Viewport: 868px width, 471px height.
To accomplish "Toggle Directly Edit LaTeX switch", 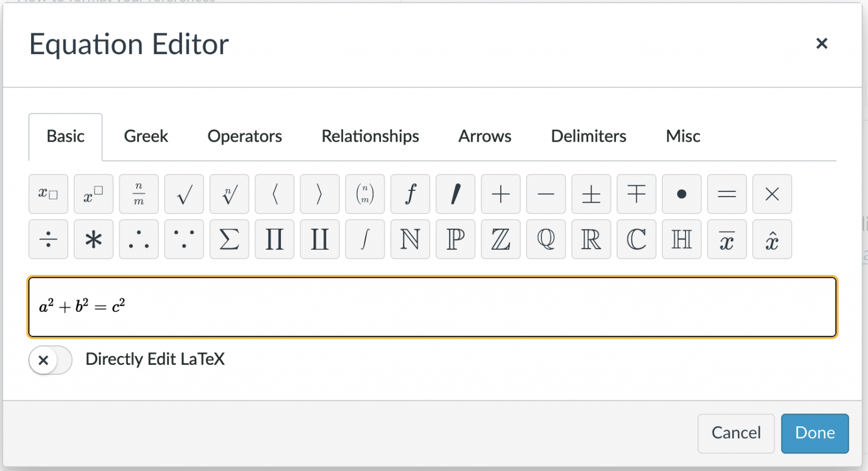I will [x=50, y=360].
